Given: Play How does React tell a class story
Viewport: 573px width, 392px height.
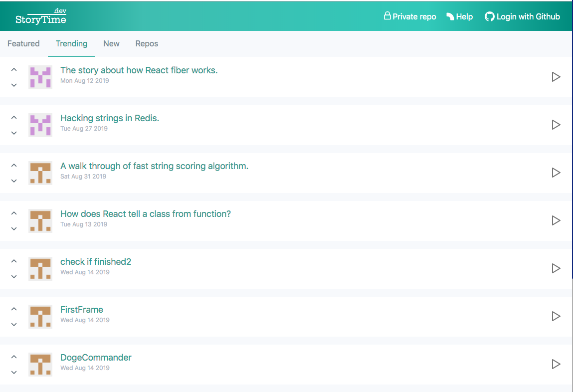Looking at the screenshot, I should click(x=556, y=220).
